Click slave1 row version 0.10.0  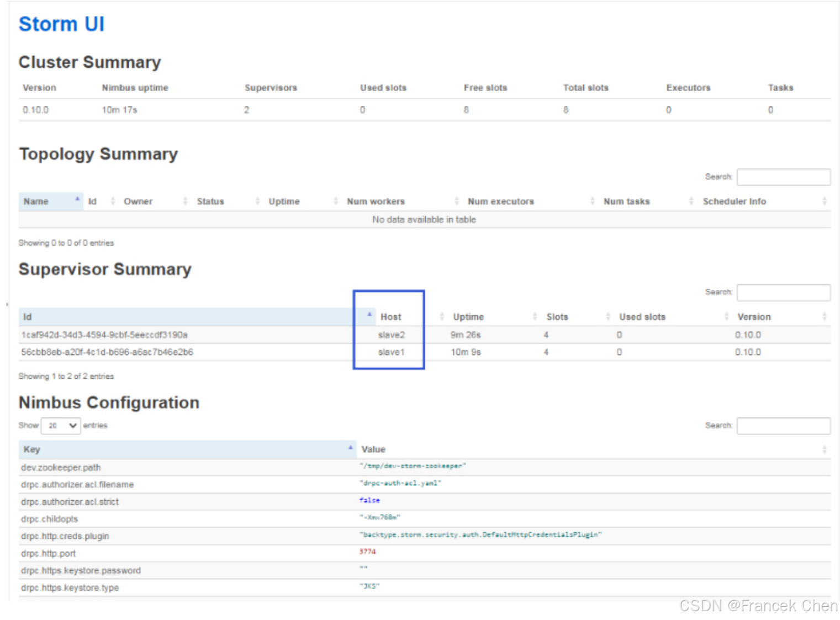pyautogui.click(x=748, y=352)
